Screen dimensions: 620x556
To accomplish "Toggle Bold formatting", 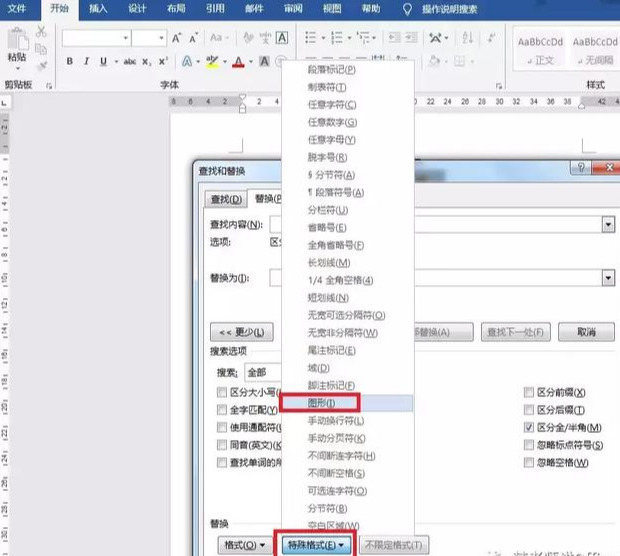I will pos(70,61).
